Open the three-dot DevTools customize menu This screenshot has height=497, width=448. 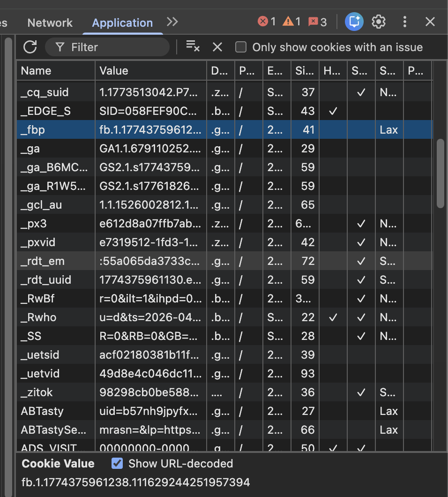pyautogui.click(x=405, y=22)
